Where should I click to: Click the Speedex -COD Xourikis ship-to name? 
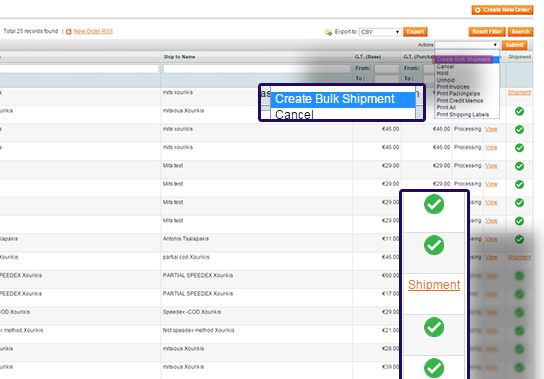192,312
